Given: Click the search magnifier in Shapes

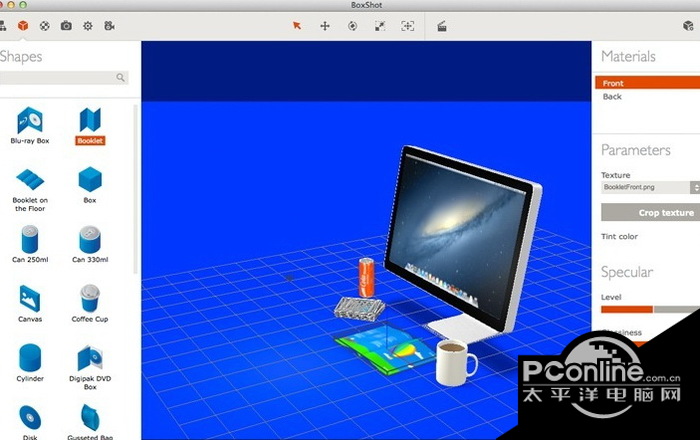Looking at the screenshot, I should click(121, 77).
